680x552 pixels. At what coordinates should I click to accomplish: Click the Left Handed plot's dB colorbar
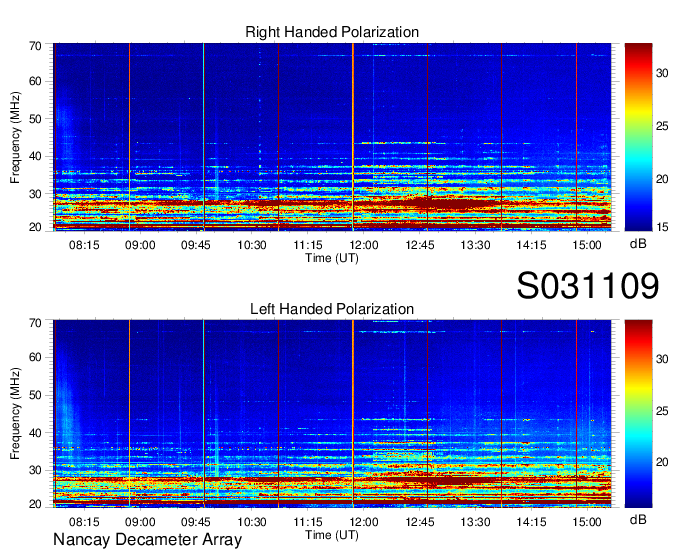click(638, 414)
